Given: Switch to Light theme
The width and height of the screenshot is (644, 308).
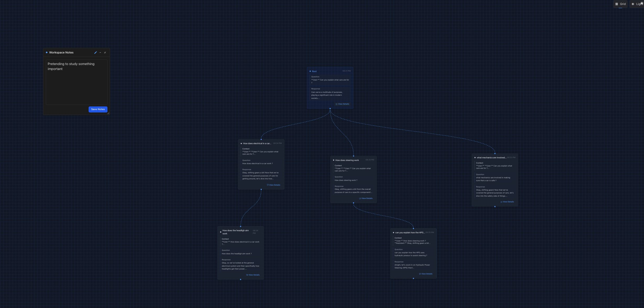Looking at the screenshot, I should tap(637, 4).
